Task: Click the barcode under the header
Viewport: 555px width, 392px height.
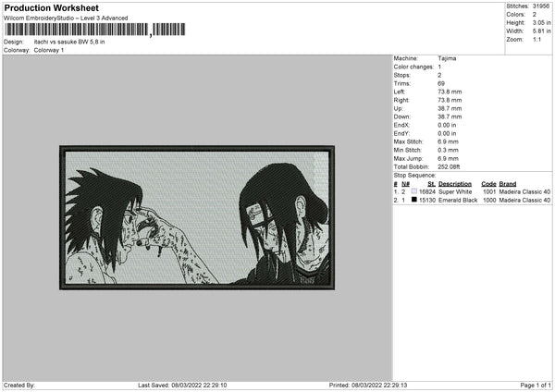Action: coord(95,30)
